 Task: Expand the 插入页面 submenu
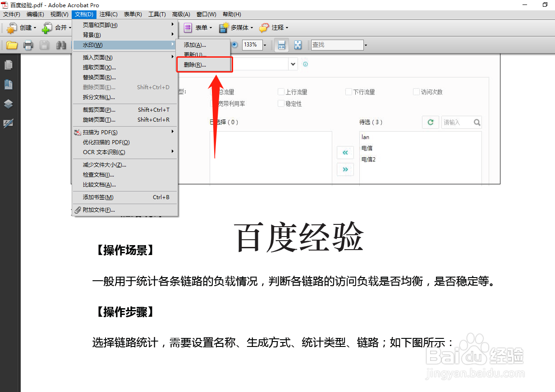pyautogui.click(x=125, y=57)
